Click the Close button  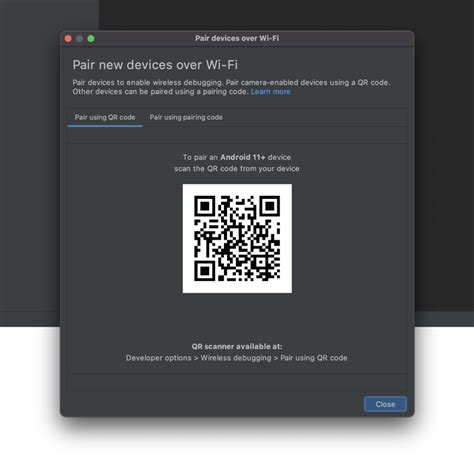385,404
